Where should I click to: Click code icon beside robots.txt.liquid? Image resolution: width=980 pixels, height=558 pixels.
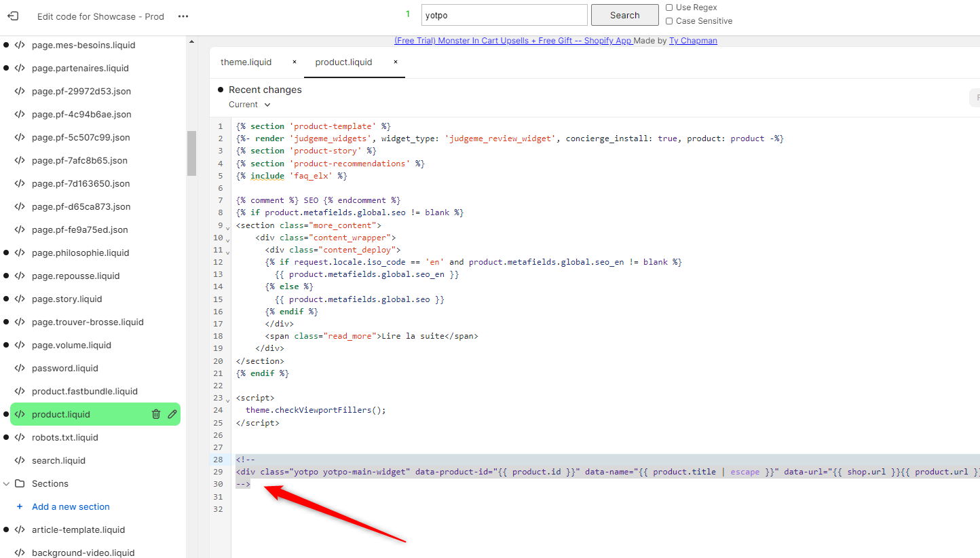tap(20, 437)
